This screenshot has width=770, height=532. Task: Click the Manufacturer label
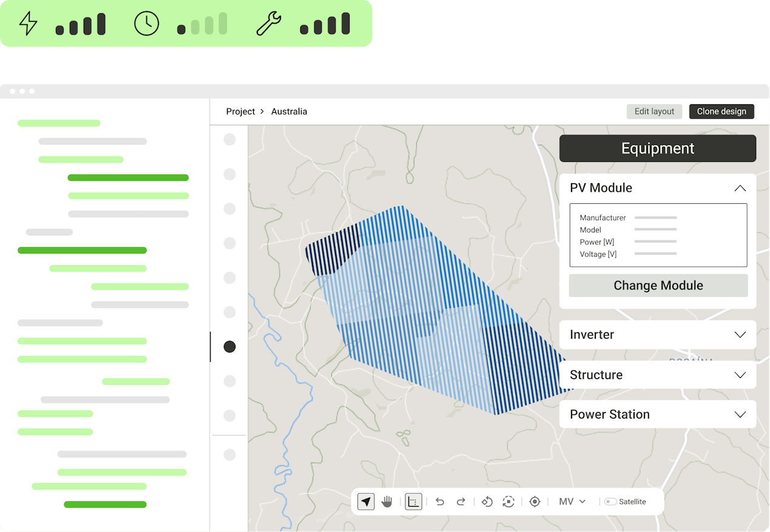[x=603, y=218]
